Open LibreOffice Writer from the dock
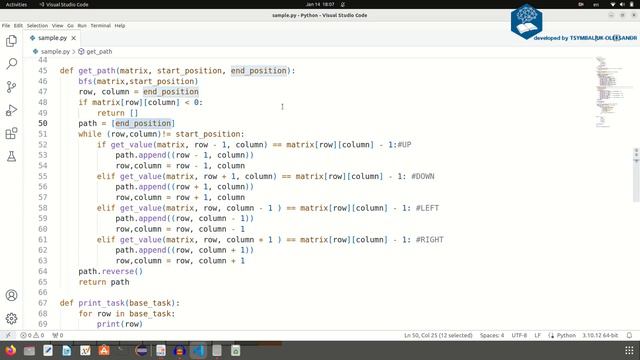 click(x=67, y=351)
